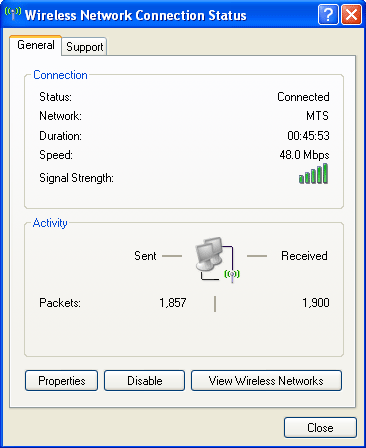Click the small green wireless antenna in Activity
The image size is (366, 448).
pyautogui.click(x=232, y=275)
